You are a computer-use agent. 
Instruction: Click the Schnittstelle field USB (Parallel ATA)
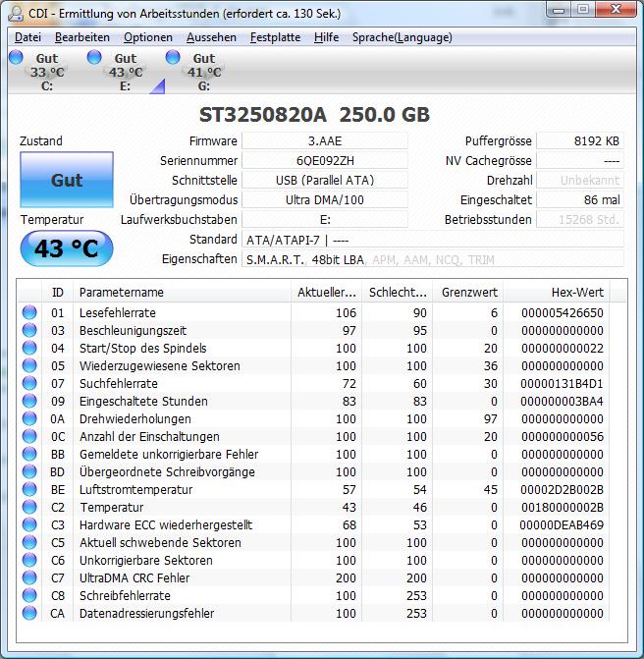pyautogui.click(x=325, y=181)
